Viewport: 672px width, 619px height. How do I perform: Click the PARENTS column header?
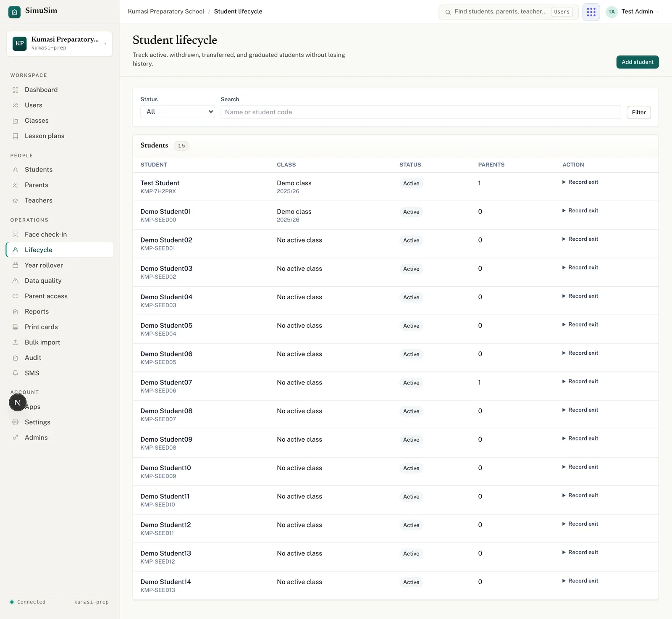pyautogui.click(x=491, y=165)
